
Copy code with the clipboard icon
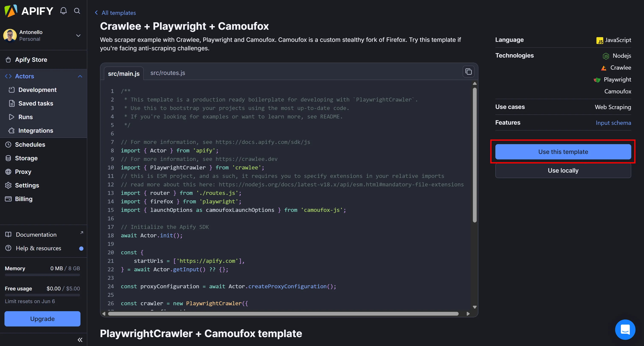pyautogui.click(x=468, y=72)
